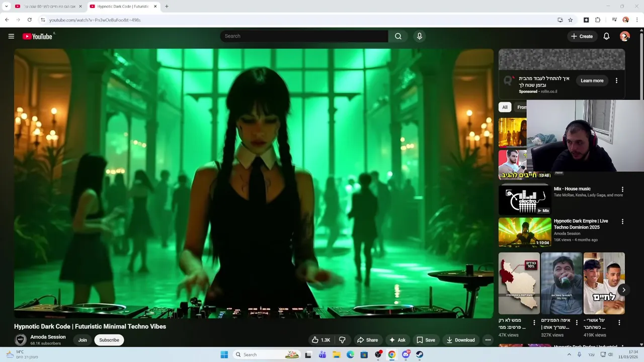Click the main video player area
Viewport: 644px width, 362px height.
pos(254,184)
